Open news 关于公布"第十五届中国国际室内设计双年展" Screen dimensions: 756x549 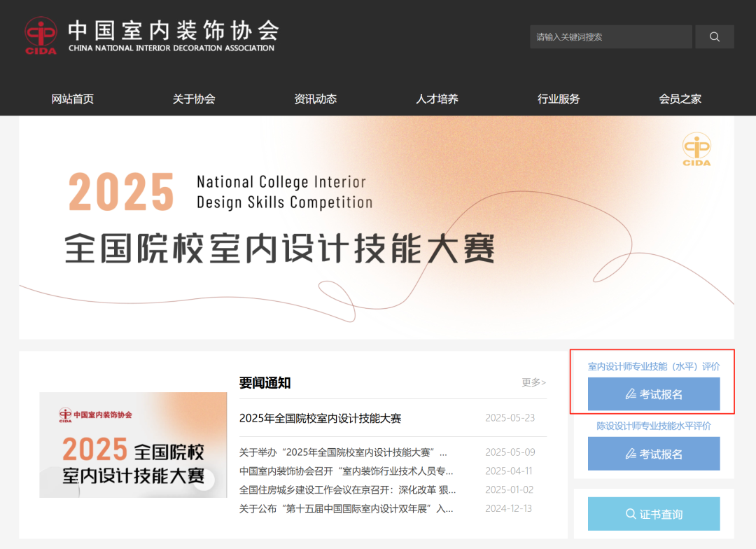[x=346, y=508]
